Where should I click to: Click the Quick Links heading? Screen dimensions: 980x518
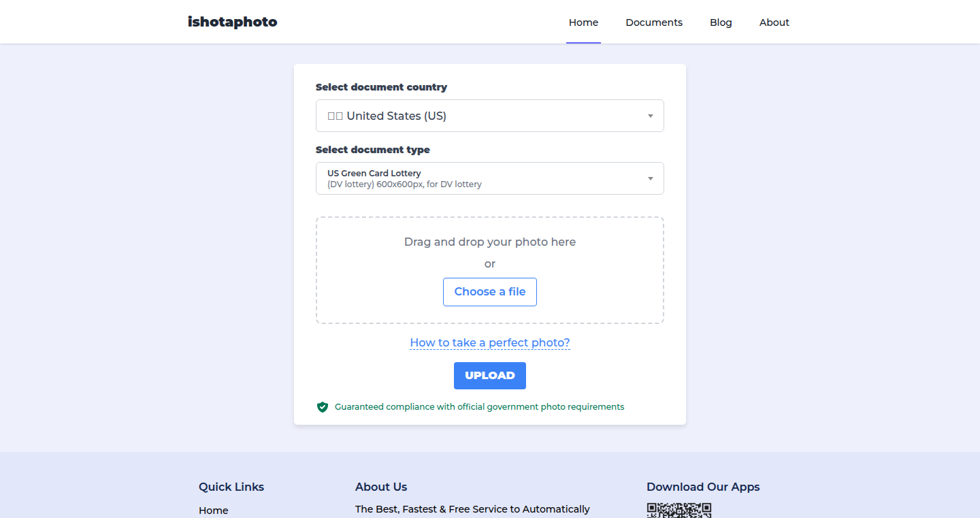231,487
